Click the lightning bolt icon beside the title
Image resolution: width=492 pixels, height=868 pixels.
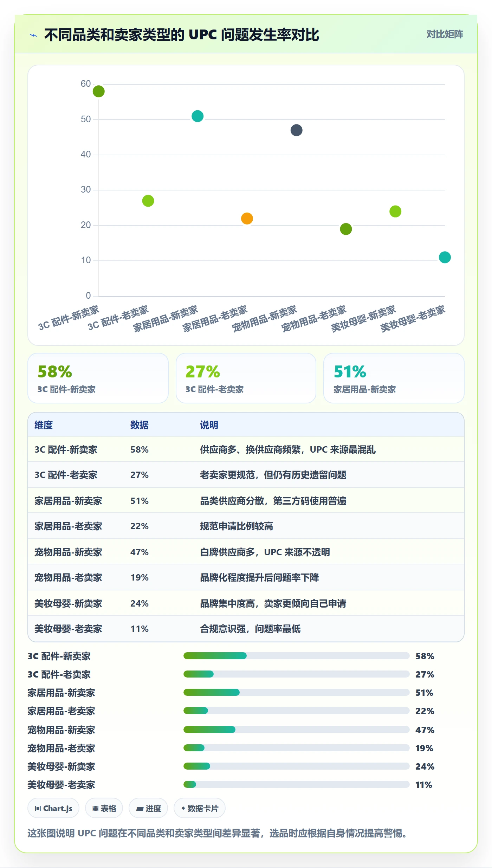point(33,35)
